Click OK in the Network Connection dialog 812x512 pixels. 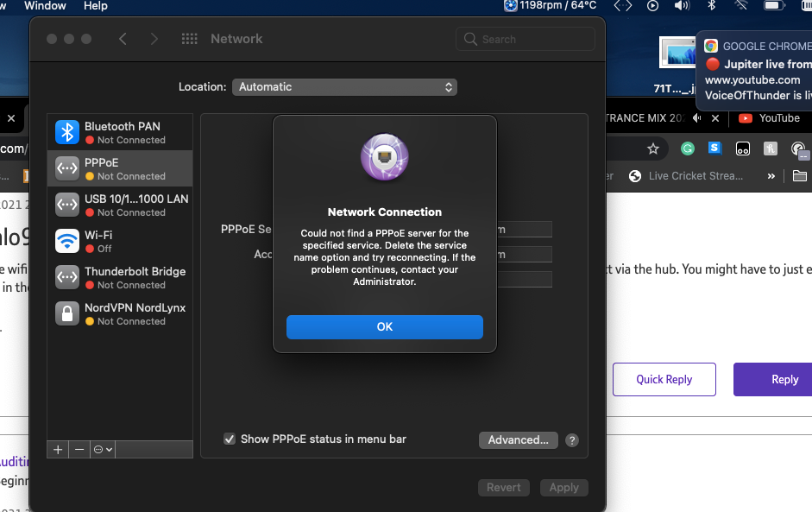(x=384, y=326)
